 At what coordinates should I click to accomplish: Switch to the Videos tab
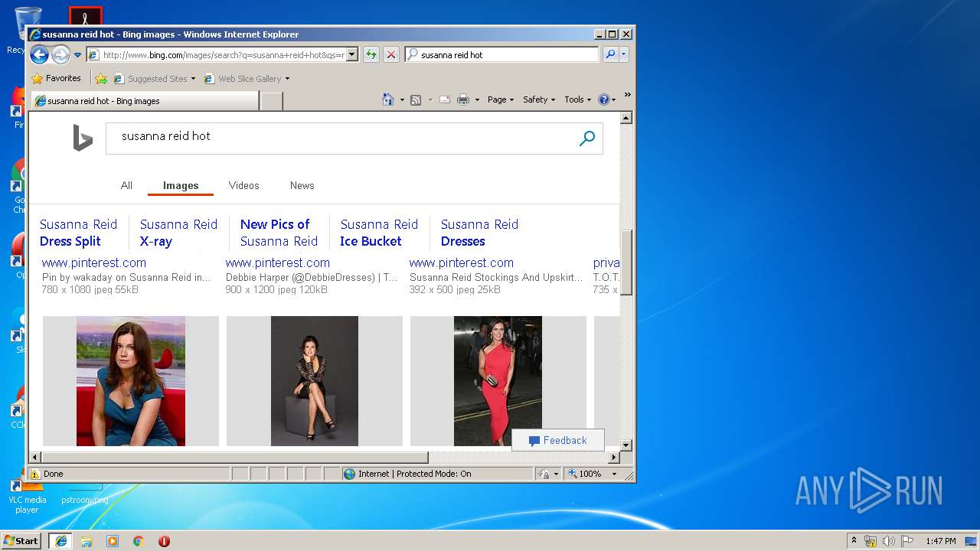(x=243, y=185)
